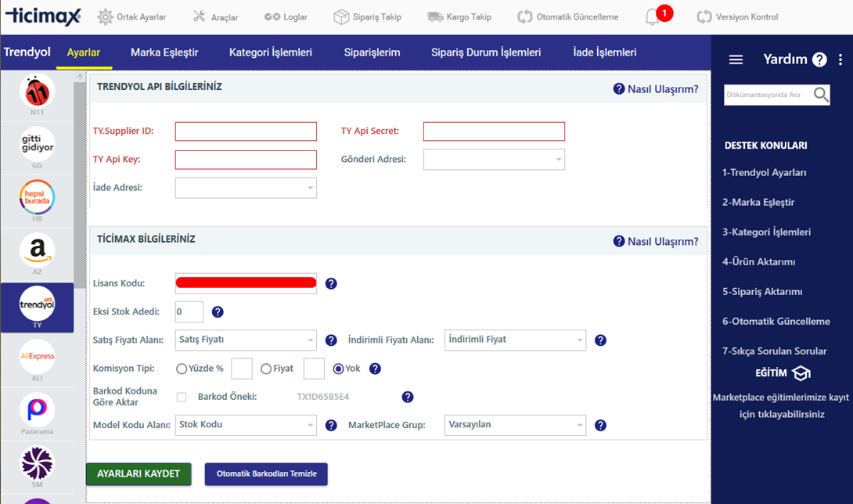Select the GittiGidiyor marketplace icon
853x504 pixels.
(x=37, y=144)
